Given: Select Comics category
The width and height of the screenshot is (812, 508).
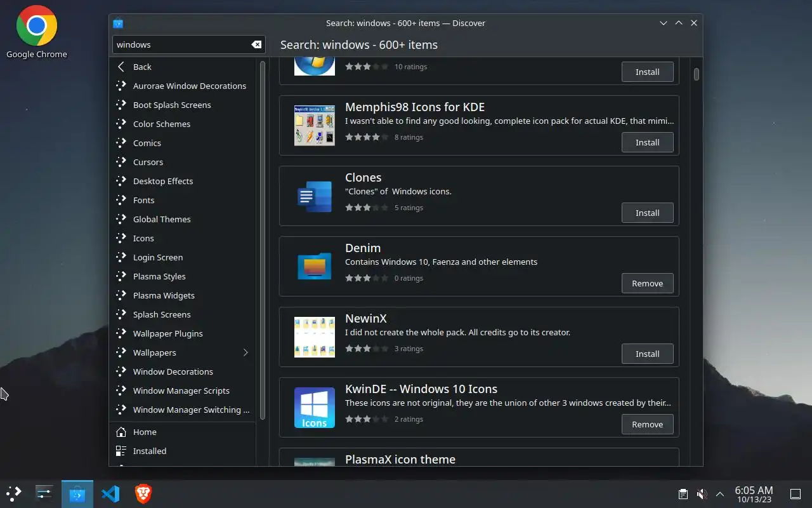Looking at the screenshot, I should coord(183,143).
